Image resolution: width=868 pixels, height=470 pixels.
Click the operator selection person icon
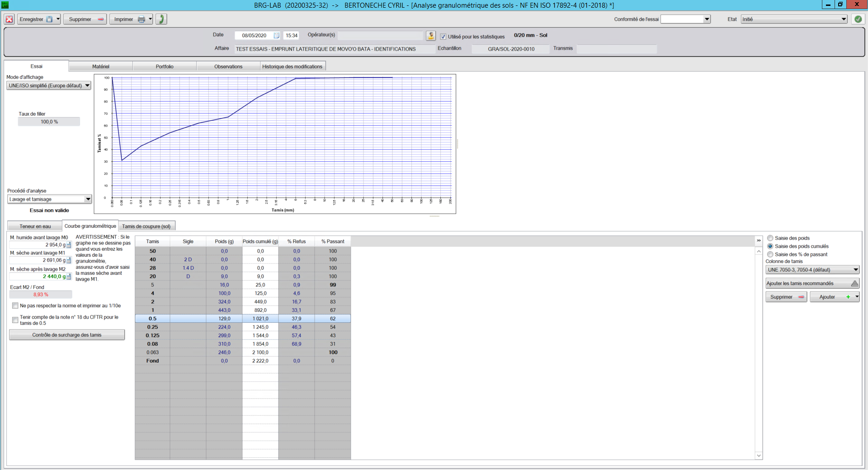pyautogui.click(x=430, y=36)
